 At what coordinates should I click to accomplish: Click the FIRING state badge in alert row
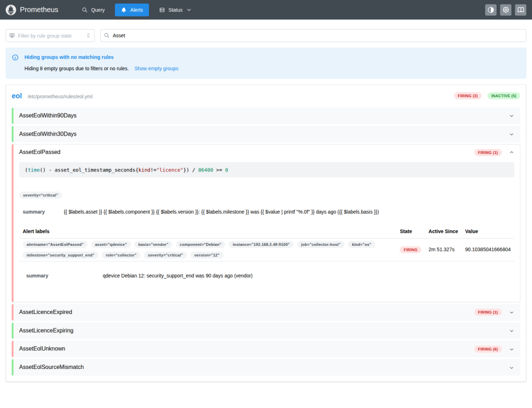pos(410,250)
